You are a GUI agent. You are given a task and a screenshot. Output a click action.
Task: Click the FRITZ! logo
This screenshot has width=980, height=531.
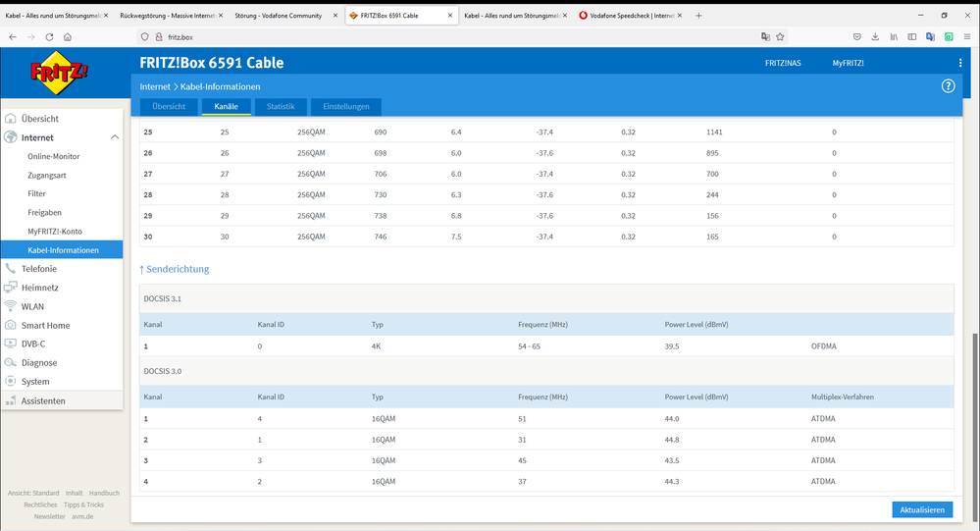point(60,73)
